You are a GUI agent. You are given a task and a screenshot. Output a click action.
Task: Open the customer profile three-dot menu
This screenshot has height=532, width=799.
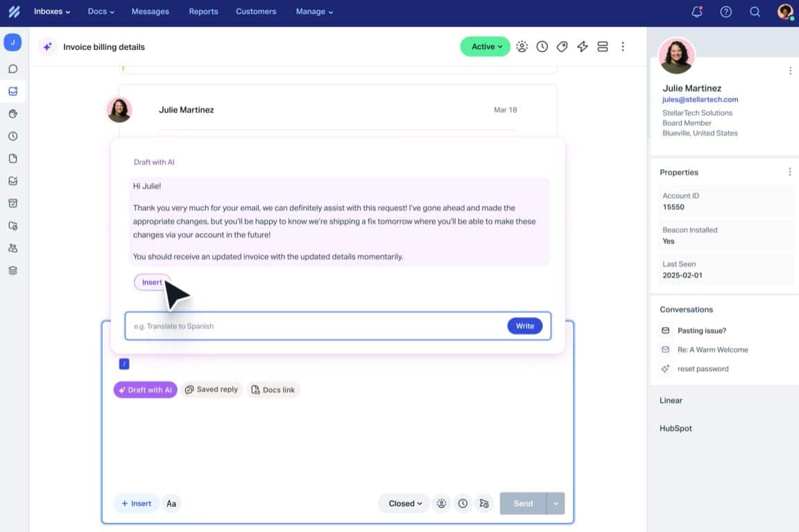(790, 71)
